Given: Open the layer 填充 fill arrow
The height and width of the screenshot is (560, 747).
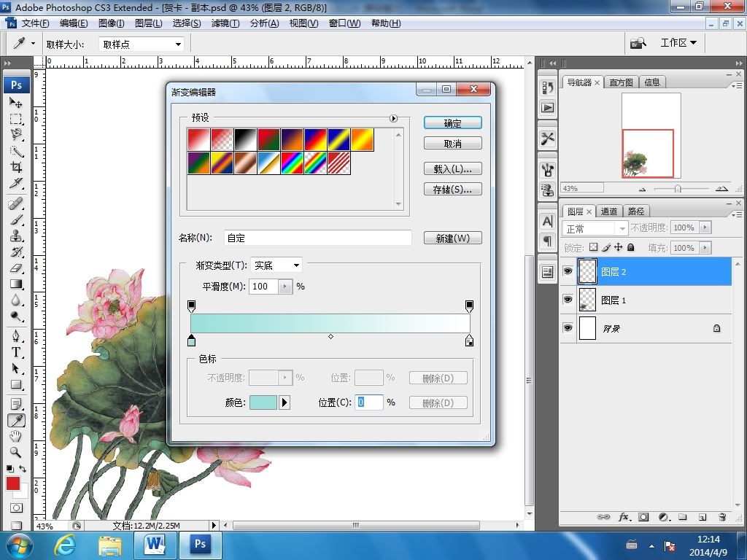Looking at the screenshot, I should [705, 248].
